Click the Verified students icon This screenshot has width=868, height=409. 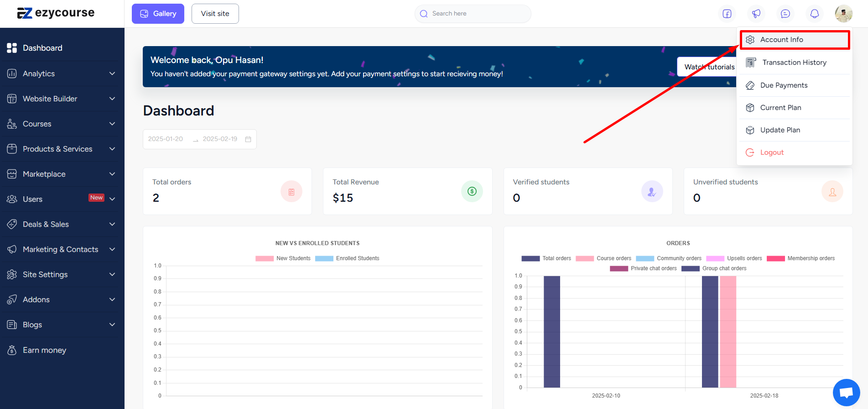652,192
